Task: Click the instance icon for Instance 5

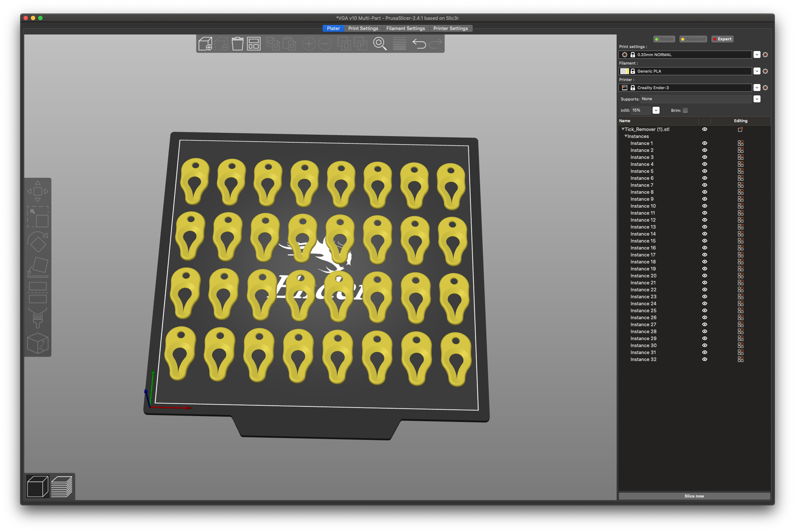Action: coord(740,171)
